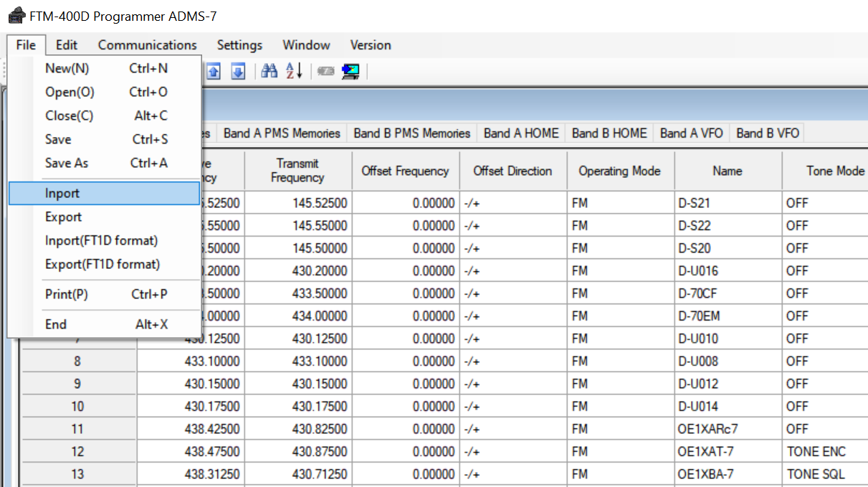
Task: Open the Settings menu
Action: 239,44
